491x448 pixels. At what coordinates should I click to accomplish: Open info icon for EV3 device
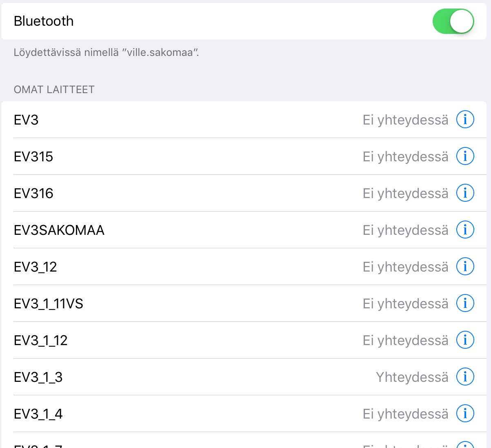465,120
